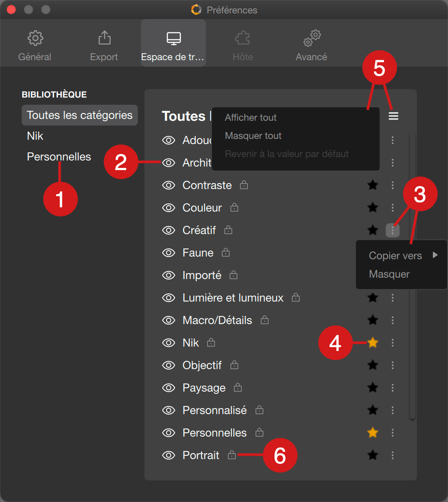
Task: Expand the Copier vers submenu arrow
Action: tap(435, 255)
